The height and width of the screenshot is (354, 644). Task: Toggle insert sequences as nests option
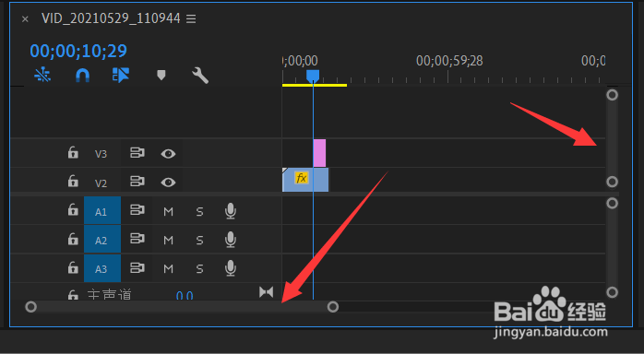coord(42,75)
